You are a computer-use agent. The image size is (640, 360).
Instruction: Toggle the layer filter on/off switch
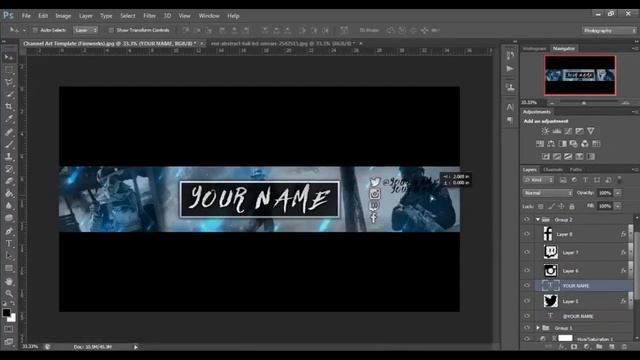click(620, 179)
